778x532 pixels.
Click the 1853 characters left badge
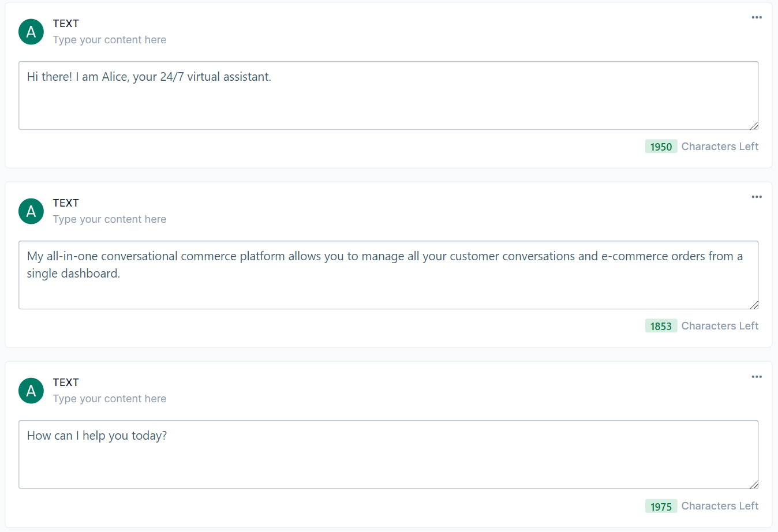point(661,326)
